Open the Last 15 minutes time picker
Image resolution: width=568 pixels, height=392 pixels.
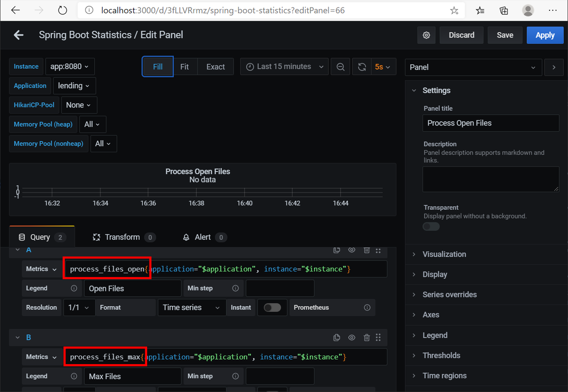[x=284, y=67]
